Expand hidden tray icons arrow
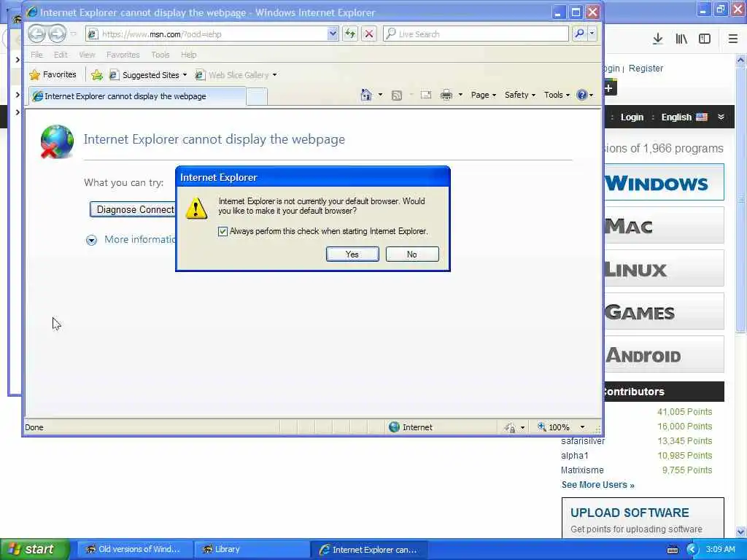Viewport: 747px width, 560px height. click(x=692, y=550)
